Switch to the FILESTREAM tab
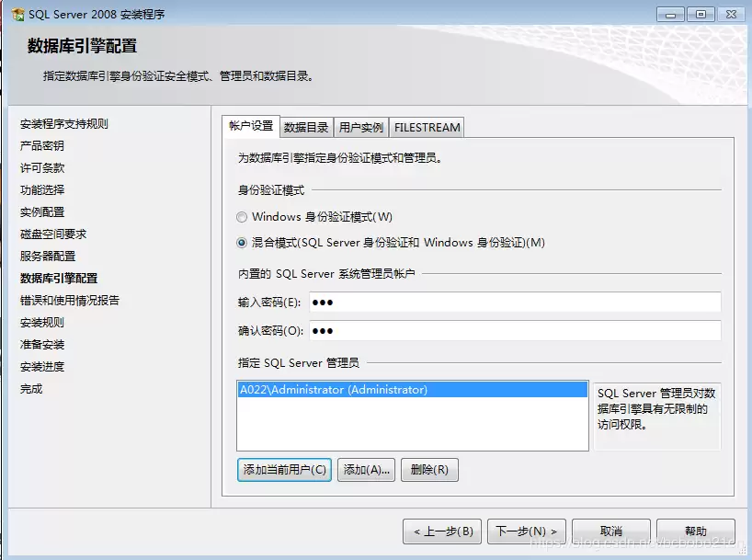Screen dimensions: 752x560 (x=427, y=128)
